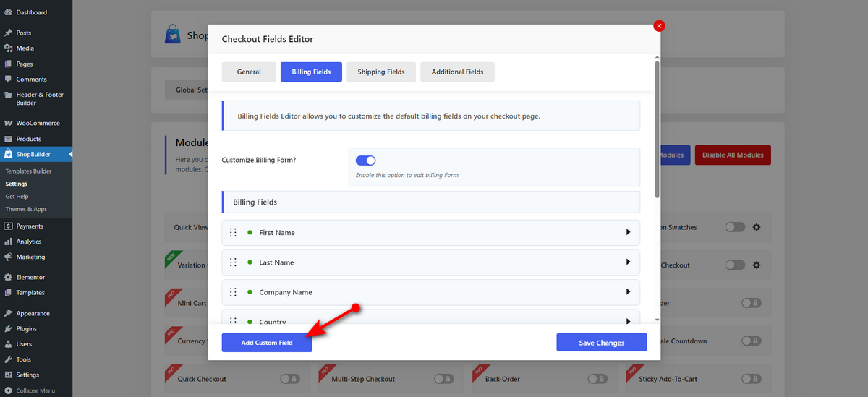Click the Collapse Menu arrow icon
The height and width of the screenshot is (397, 868).
tap(8, 390)
